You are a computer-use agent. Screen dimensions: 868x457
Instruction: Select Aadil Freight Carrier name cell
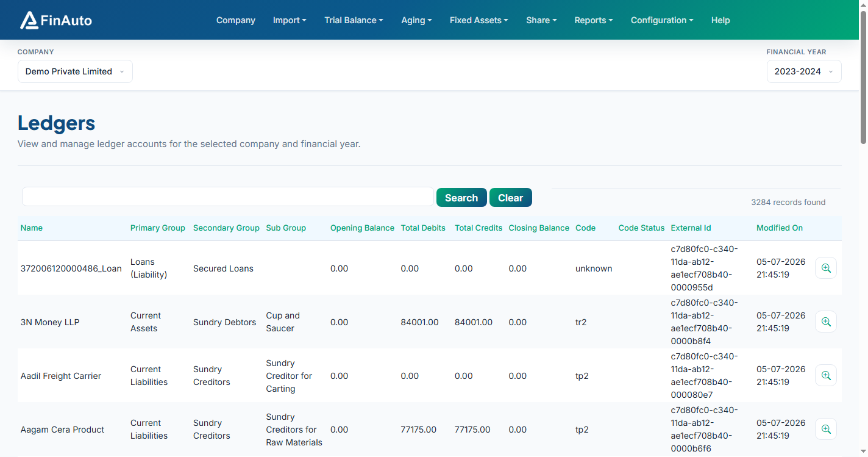point(61,376)
